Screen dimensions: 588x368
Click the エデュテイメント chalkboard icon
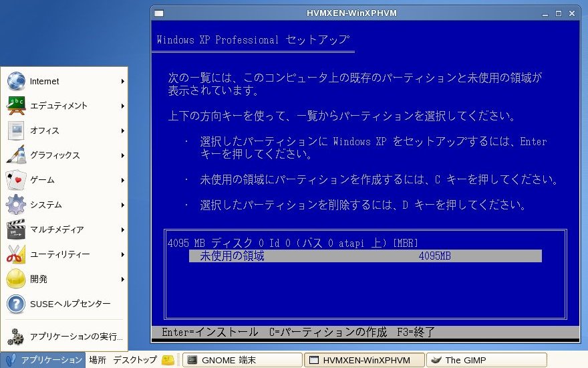click(x=16, y=106)
